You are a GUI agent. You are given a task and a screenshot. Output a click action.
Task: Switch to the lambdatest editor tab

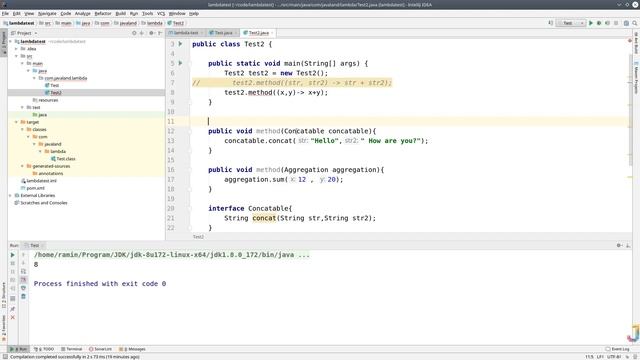coord(186,33)
